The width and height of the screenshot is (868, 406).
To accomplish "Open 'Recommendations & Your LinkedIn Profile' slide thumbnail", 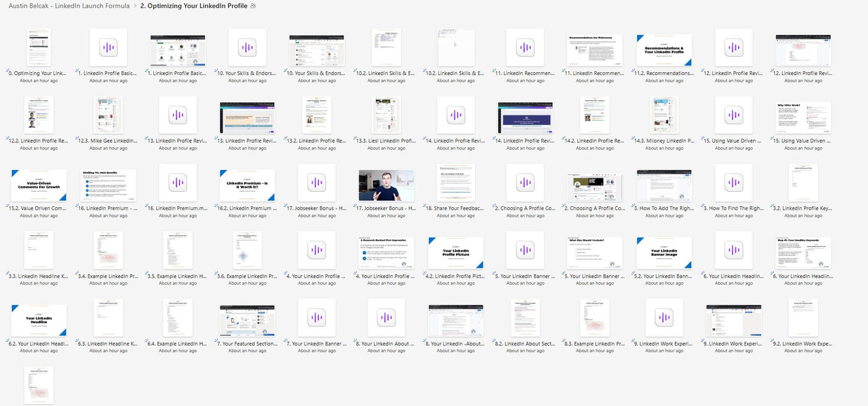I will [664, 50].
